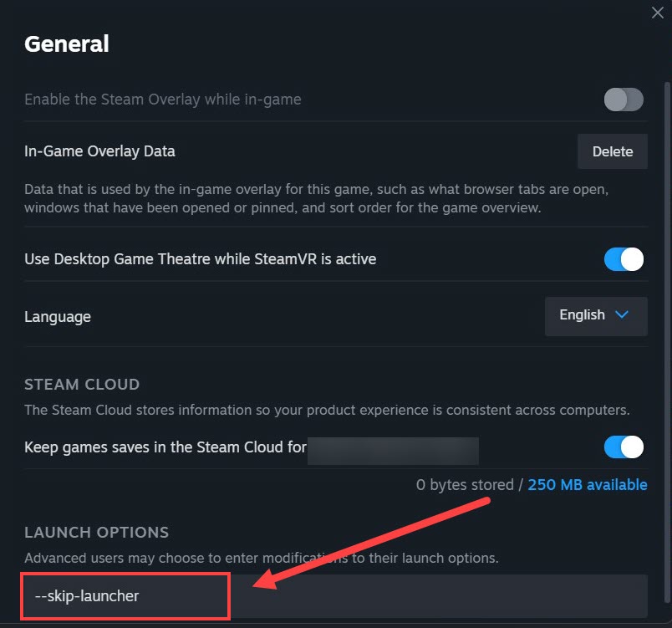The height and width of the screenshot is (628, 672).
Task: Focus the --skip-launcher launch options field
Action: [334, 596]
